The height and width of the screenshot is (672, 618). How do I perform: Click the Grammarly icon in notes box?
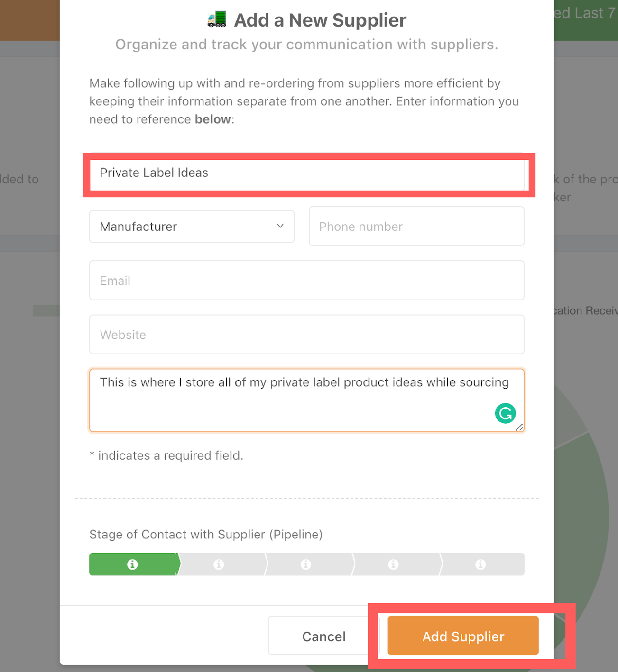505,413
